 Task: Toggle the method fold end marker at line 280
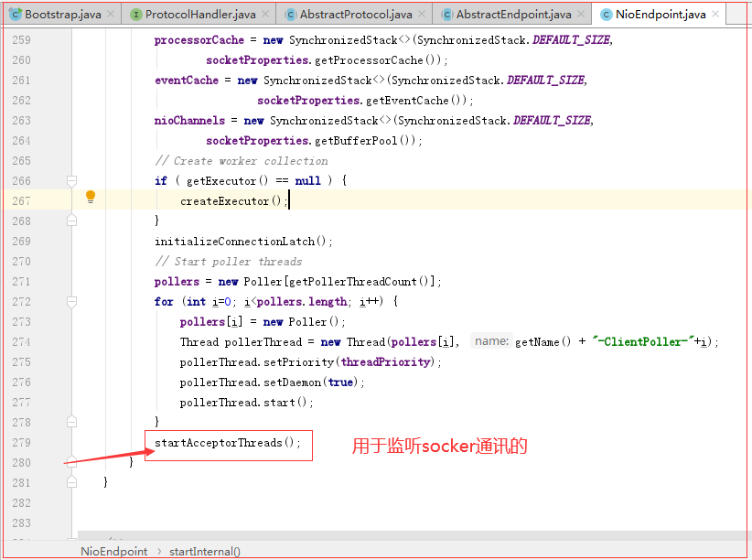(71, 461)
